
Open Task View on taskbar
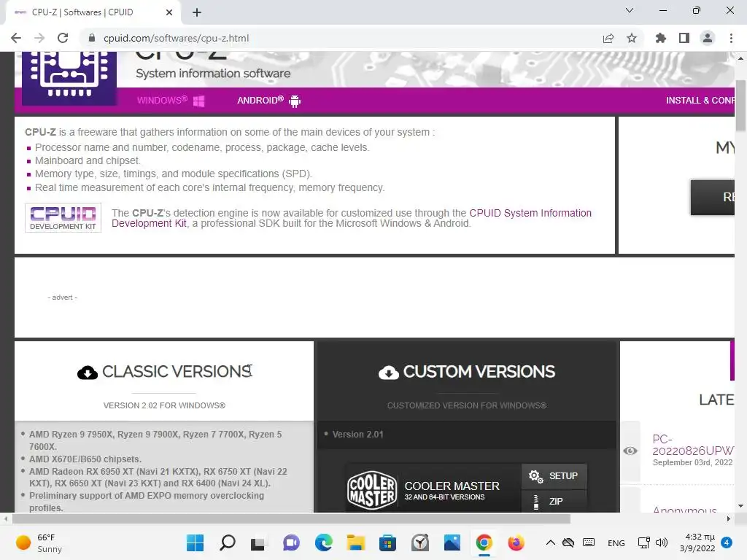point(258,542)
